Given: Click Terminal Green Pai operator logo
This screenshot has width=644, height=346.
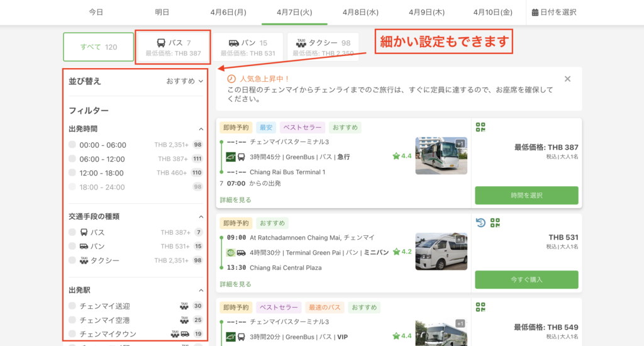Looking at the screenshot, I should coord(231,253).
